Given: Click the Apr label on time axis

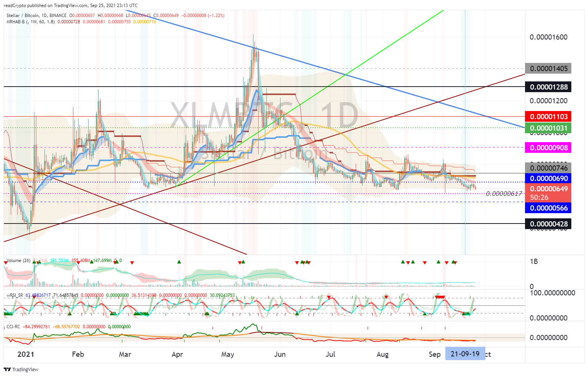Looking at the screenshot, I should (x=177, y=354).
